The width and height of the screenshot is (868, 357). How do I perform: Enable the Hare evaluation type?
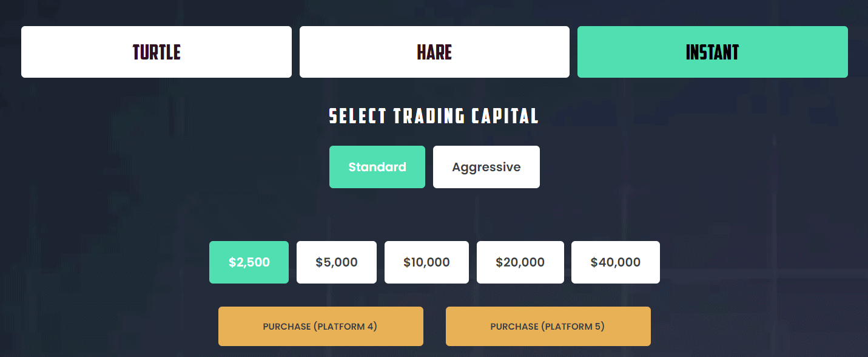434,52
